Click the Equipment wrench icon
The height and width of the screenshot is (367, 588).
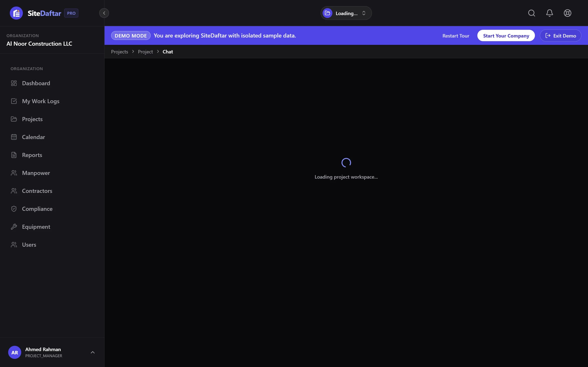tap(14, 227)
